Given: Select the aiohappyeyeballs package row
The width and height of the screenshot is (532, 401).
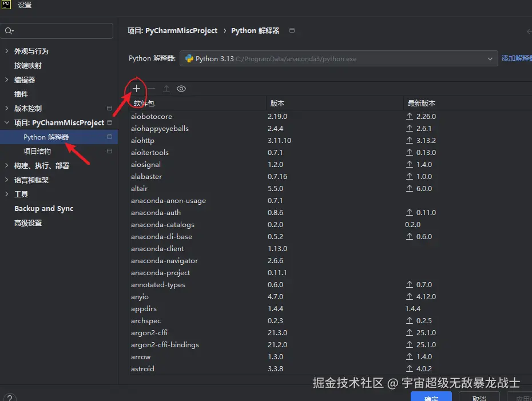Looking at the screenshot, I should pos(331,129).
